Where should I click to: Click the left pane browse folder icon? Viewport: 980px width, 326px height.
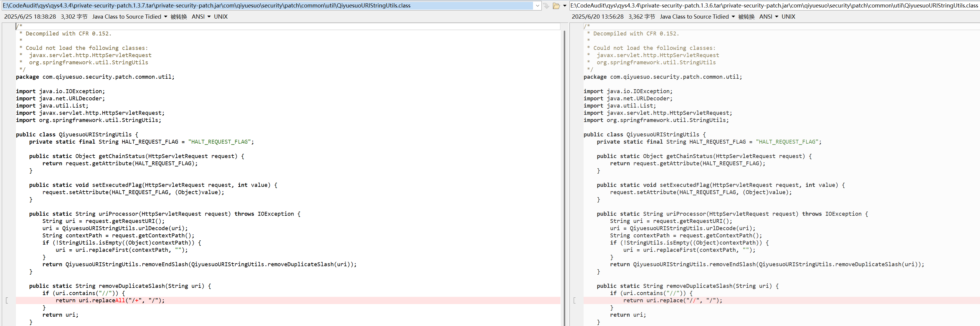pyautogui.click(x=556, y=6)
